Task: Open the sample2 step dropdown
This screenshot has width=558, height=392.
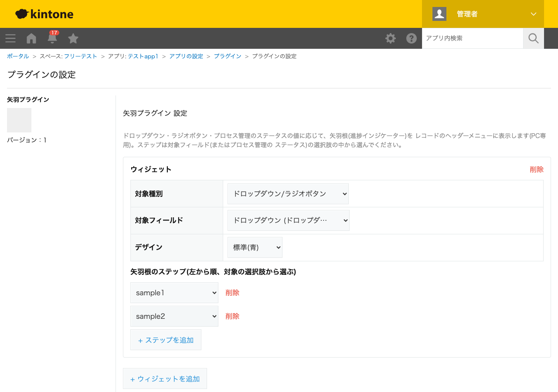Action: tap(174, 316)
